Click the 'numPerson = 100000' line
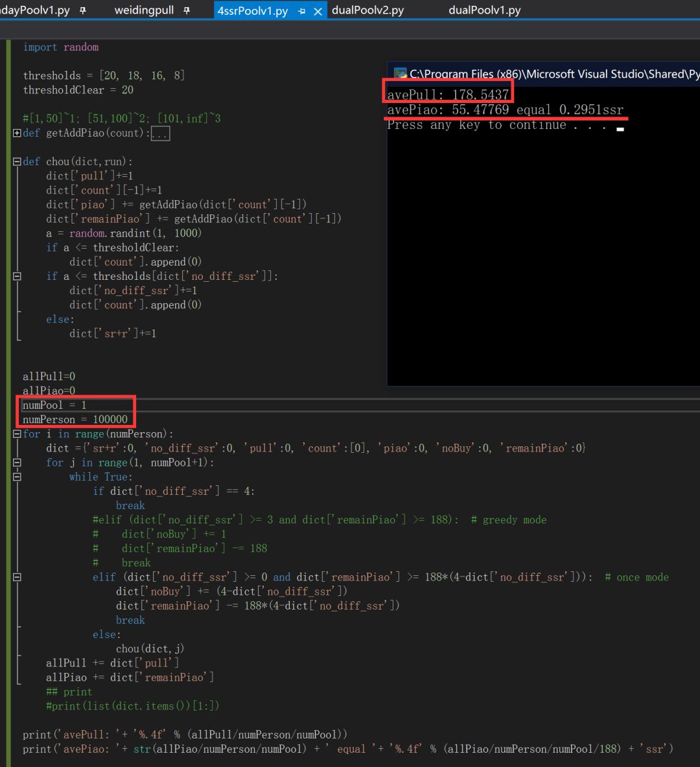This screenshot has height=767, width=700. pyautogui.click(x=75, y=420)
